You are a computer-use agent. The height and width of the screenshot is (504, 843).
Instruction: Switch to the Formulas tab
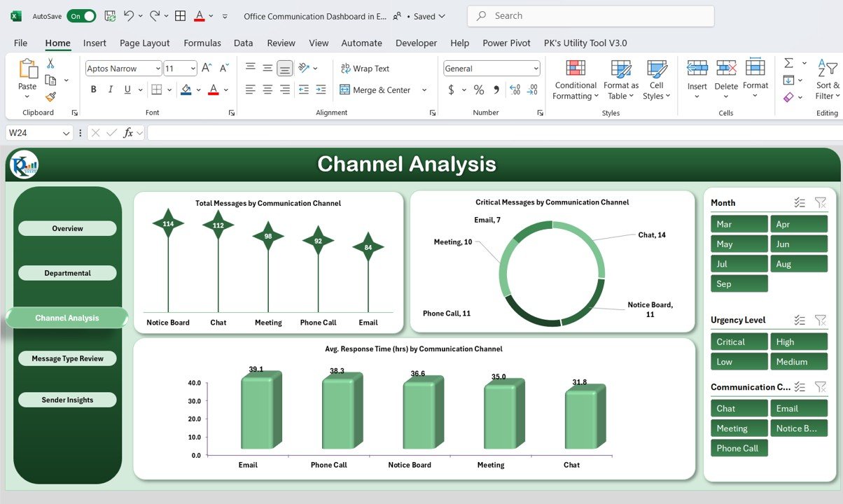202,43
